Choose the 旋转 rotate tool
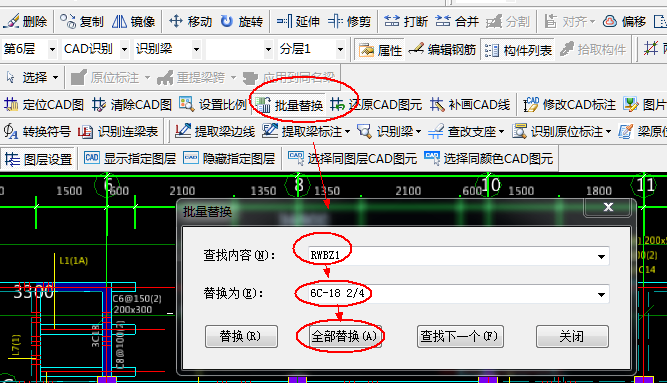Viewport: 667px width, 383px height. click(242, 21)
